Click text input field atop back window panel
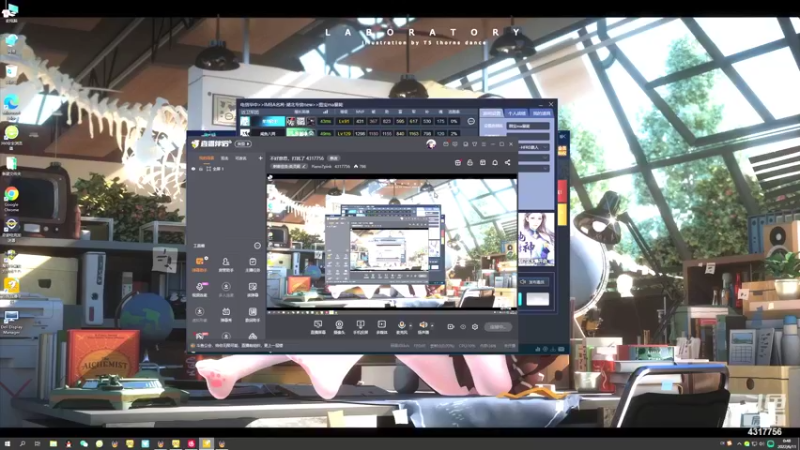800x450 pixels. 528,126
